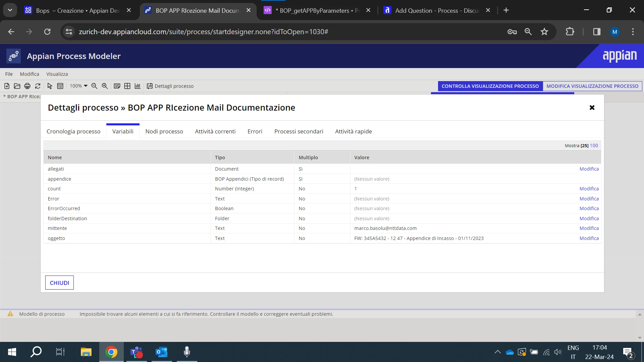Toggle the browser side panel
Viewport: 644px width, 362px height.
[x=597, y=32]
